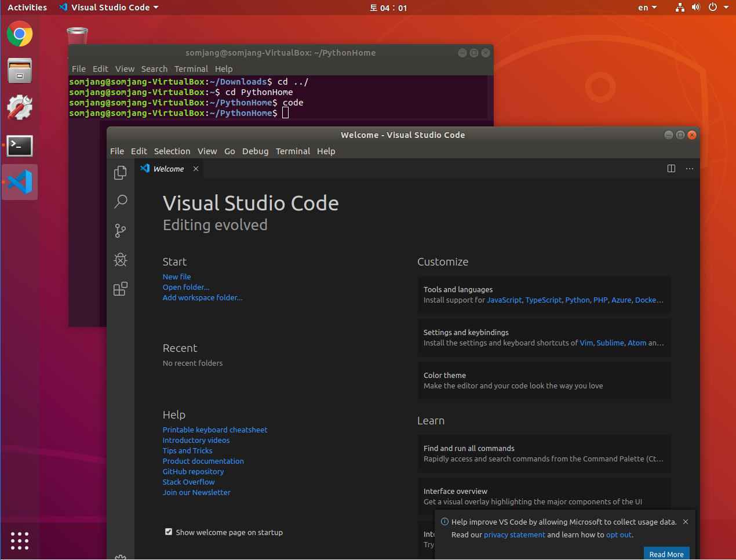Screen dimensions: 736x560
Task: Click Add workspace folder... link
Action: (203, 298)
